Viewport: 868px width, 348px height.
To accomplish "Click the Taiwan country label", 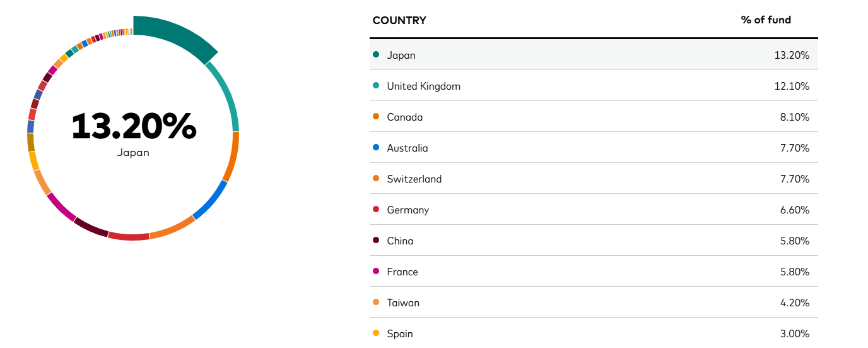I will tap(403, 303).
